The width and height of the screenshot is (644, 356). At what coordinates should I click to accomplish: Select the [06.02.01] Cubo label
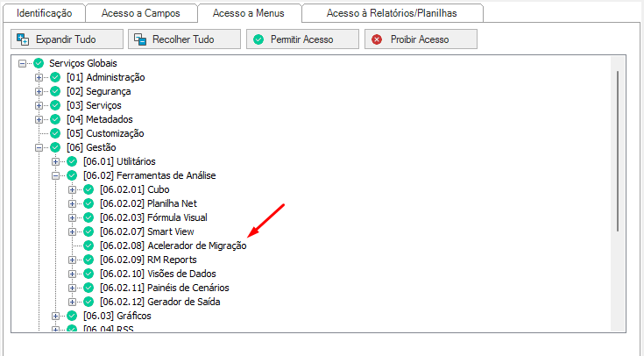(135, 189)
